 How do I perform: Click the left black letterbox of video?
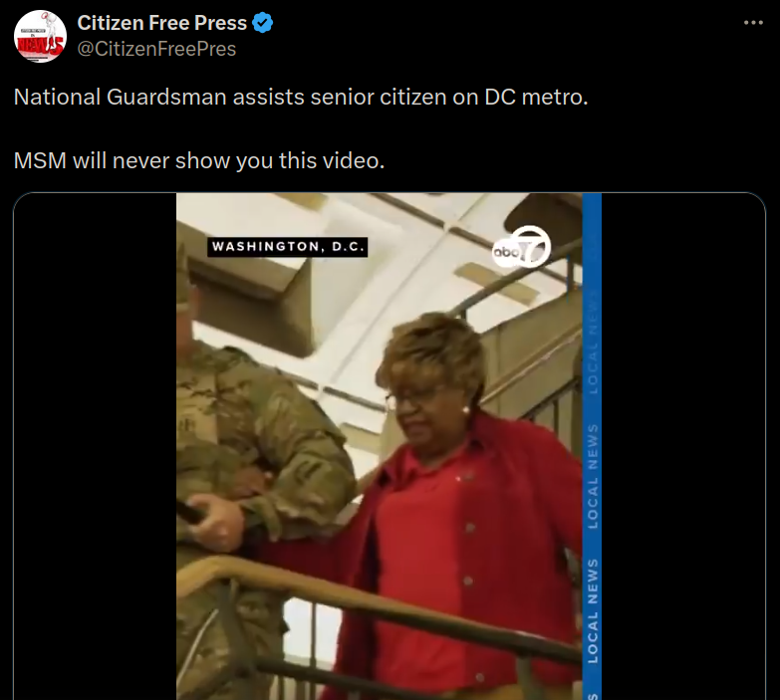(x=95, y=446)
